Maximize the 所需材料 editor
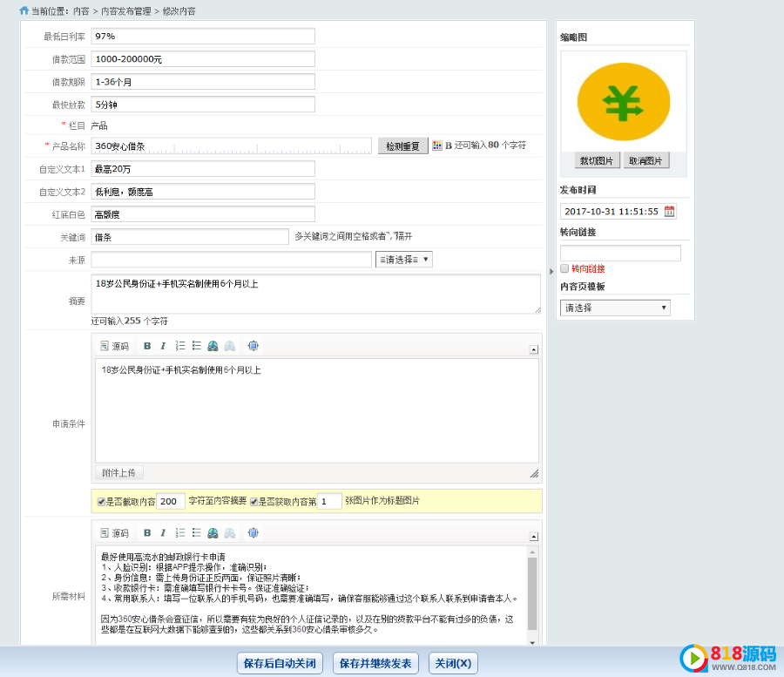784x677 pixels. click(253, 533)
